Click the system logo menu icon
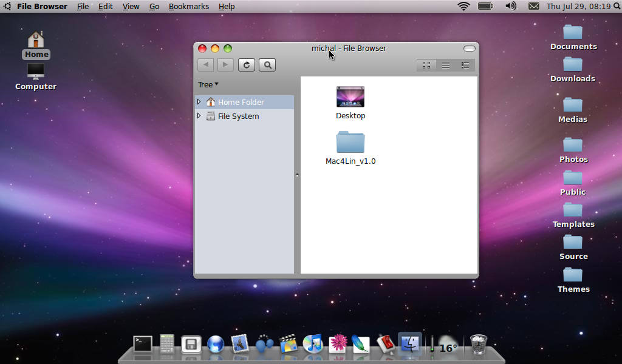Screen dimensions: 622x364 7,6
